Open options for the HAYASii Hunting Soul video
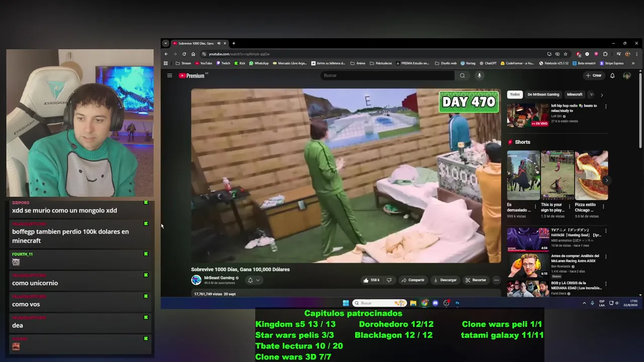The image size is (644, 362). 606,231
